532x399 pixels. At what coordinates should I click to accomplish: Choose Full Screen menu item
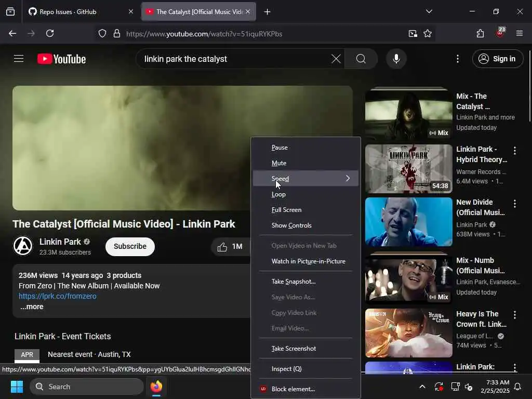pyautogui.click(x=305, y=210)
